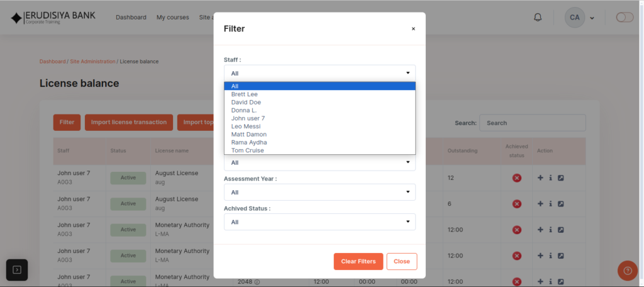Toggle the dark mode switch in header
Viewport: 644px width, 287px height.
click(x=625, y=18)
